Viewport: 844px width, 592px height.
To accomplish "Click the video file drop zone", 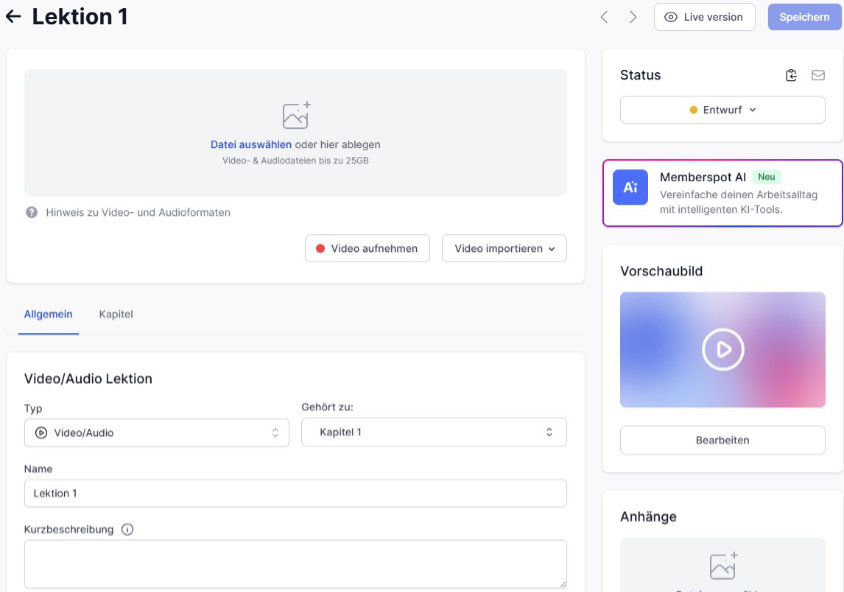I will pyautogui.click(x=295, y=132).
